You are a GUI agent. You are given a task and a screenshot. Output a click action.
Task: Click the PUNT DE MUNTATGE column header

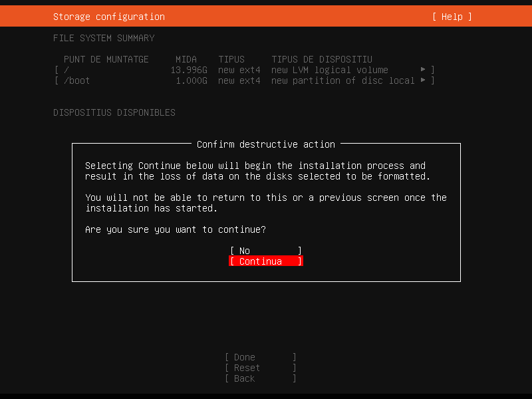coord(106,59)
